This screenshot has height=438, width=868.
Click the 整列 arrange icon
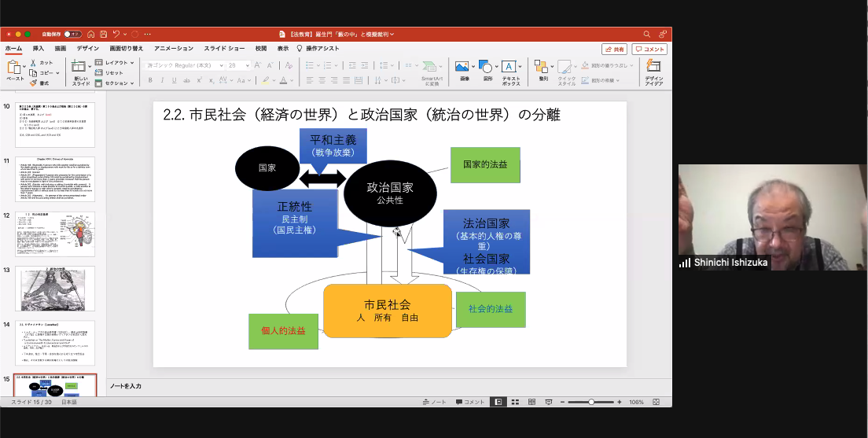coord(541,67)
